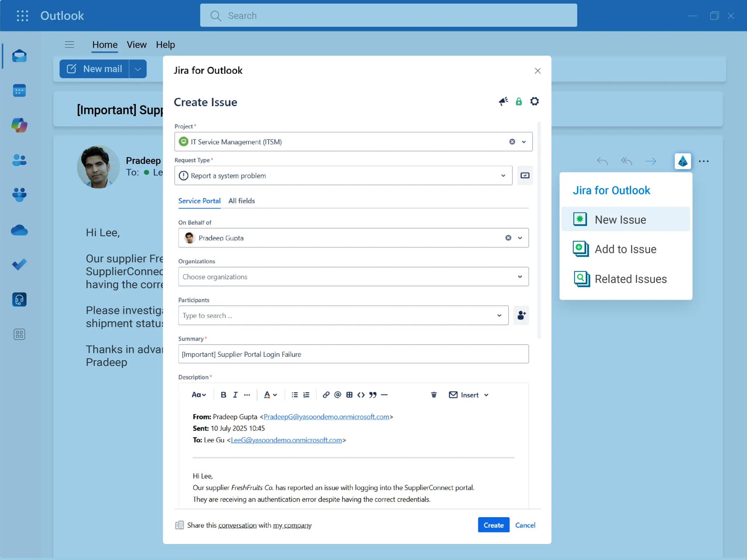
Task: Click the trash icon in editor toolbar
Action: click(434, 395)
